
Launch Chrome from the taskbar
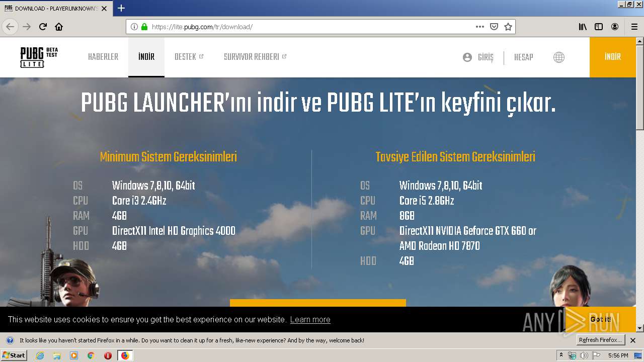91,355
